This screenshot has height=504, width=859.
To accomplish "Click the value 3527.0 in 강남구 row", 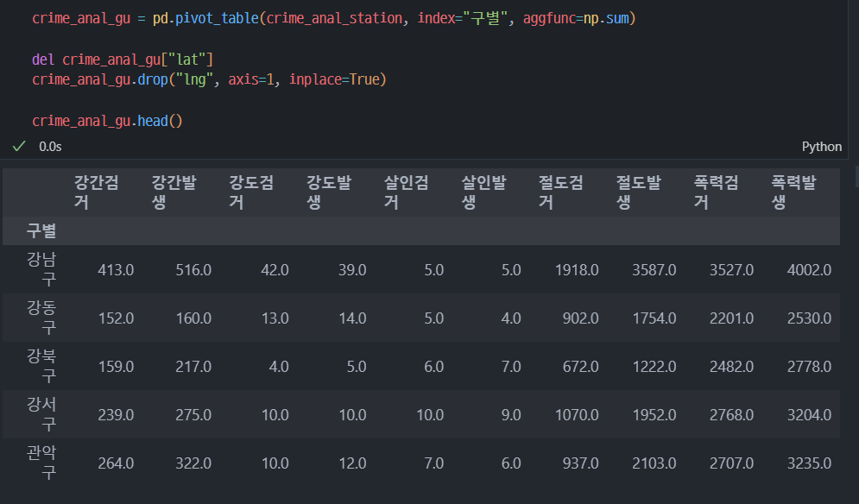I will click(732, 270).
